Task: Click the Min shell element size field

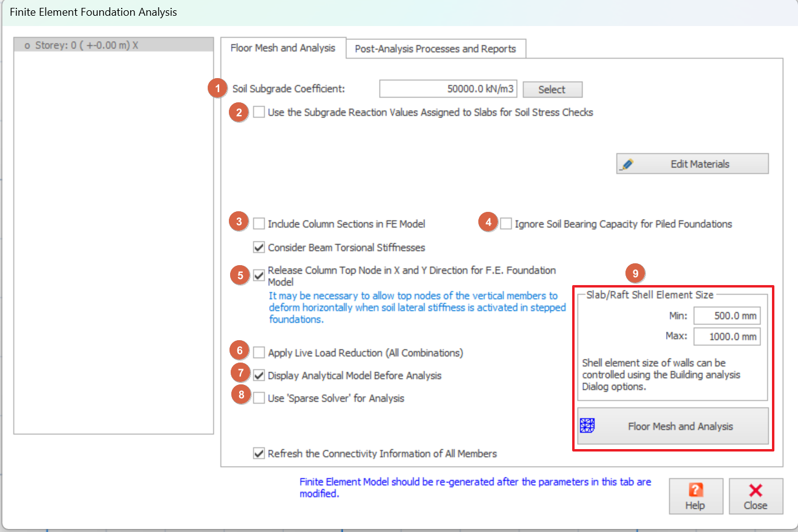Action: tap(727, 316)
